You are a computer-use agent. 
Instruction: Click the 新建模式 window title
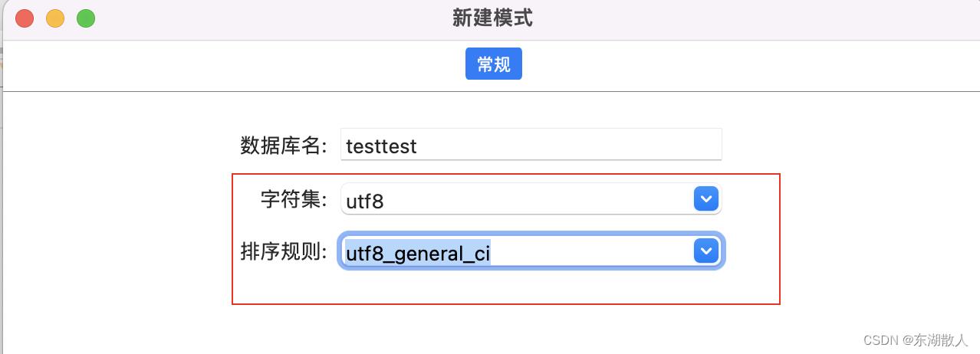pyautogui.click(x=492, y=18)
